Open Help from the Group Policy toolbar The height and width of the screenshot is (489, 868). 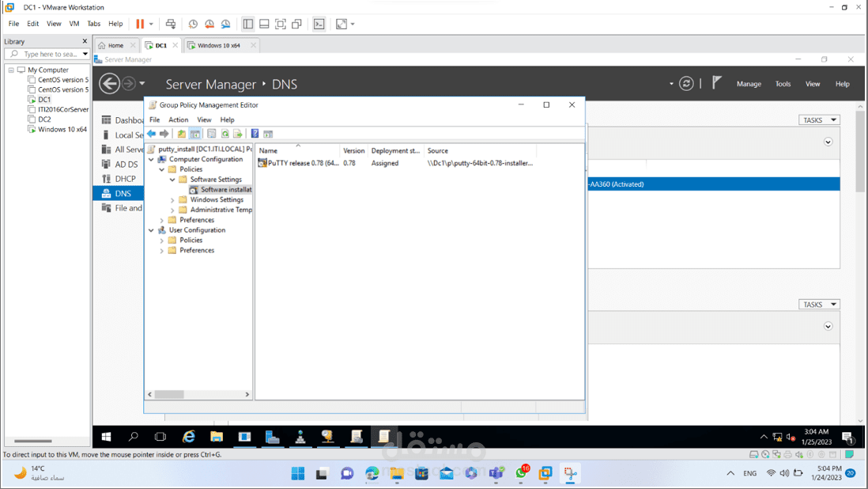coord(255,134)
